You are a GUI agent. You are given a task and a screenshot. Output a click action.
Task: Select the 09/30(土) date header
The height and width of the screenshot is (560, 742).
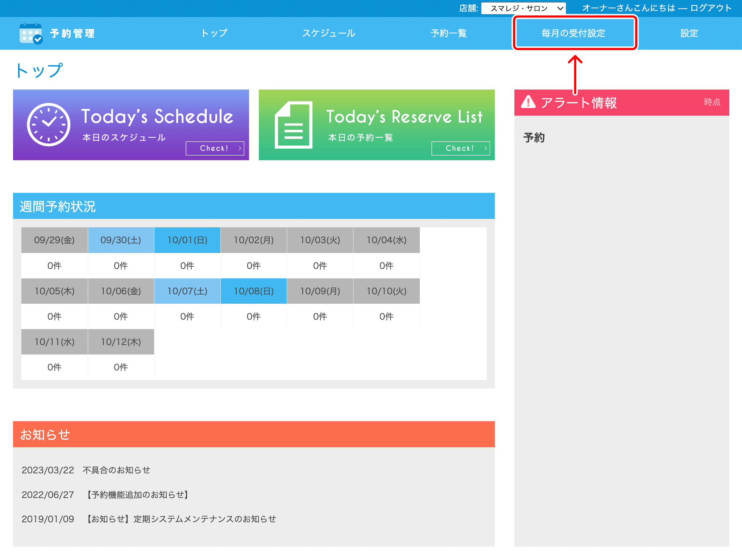tap(121, 240)
